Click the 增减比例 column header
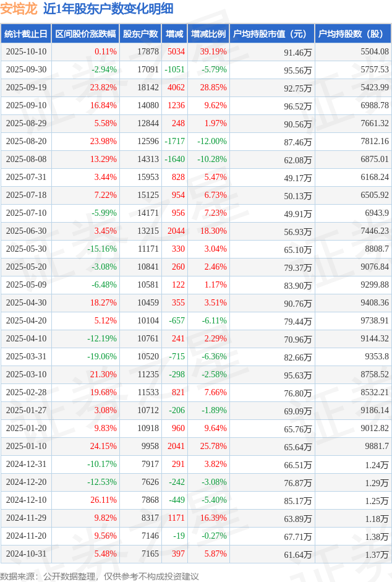 pos(208,34)
